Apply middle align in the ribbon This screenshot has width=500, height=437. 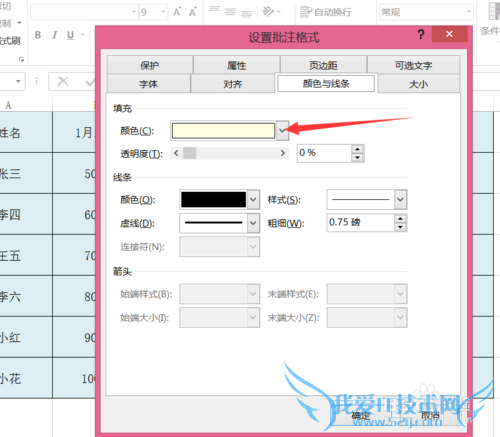[230, 12]
